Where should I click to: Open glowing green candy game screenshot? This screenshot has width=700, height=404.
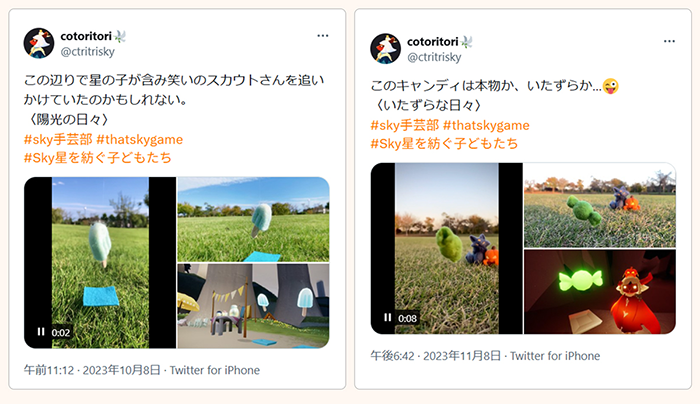coord(600,292)
